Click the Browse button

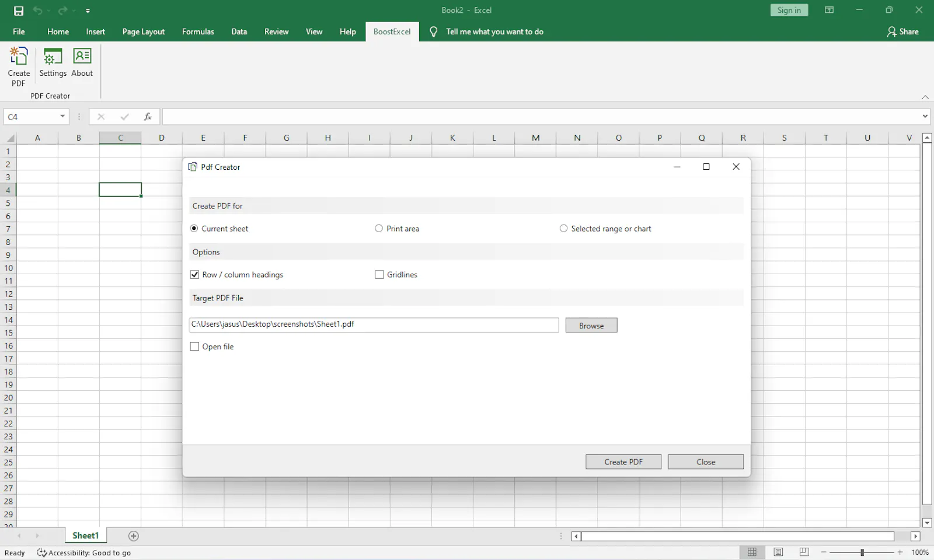591,325
